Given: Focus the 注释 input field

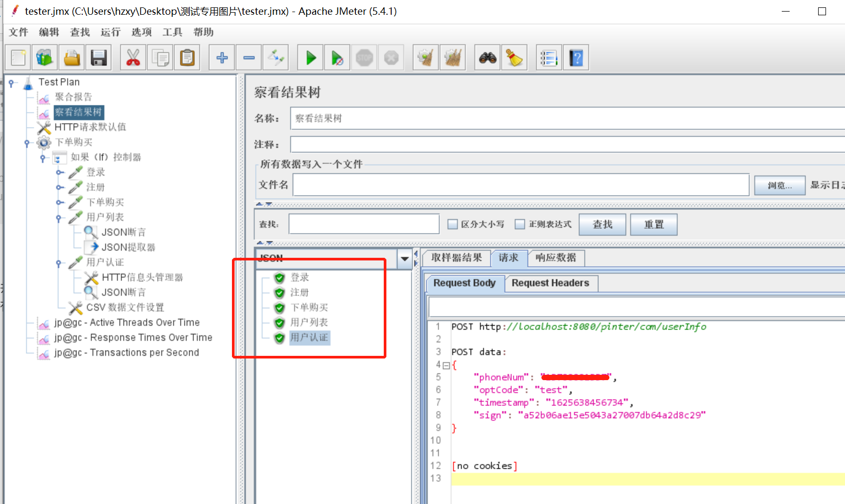Looking at the screenshot, I should pos(567,144).
